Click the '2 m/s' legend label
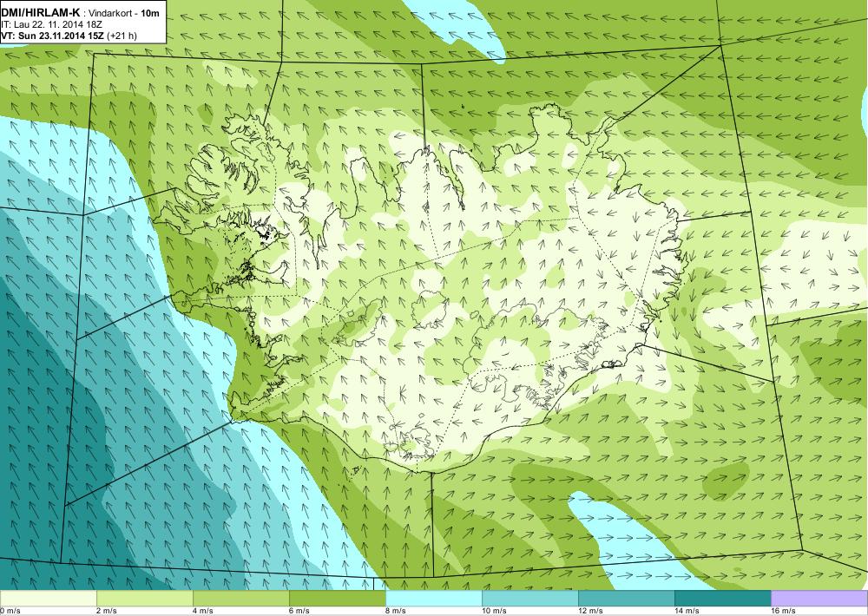 click(x=107, y=611)
